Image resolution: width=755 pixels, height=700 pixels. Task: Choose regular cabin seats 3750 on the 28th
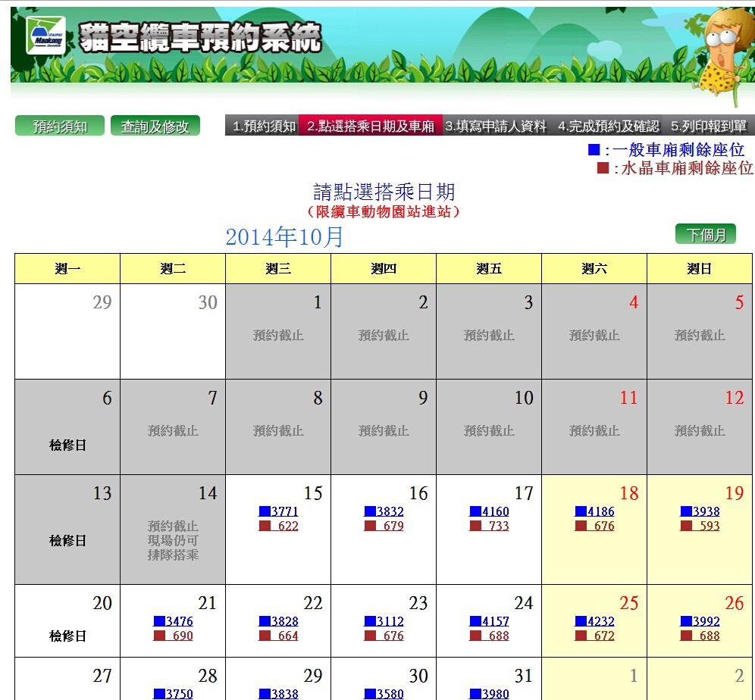coord(173,694)
